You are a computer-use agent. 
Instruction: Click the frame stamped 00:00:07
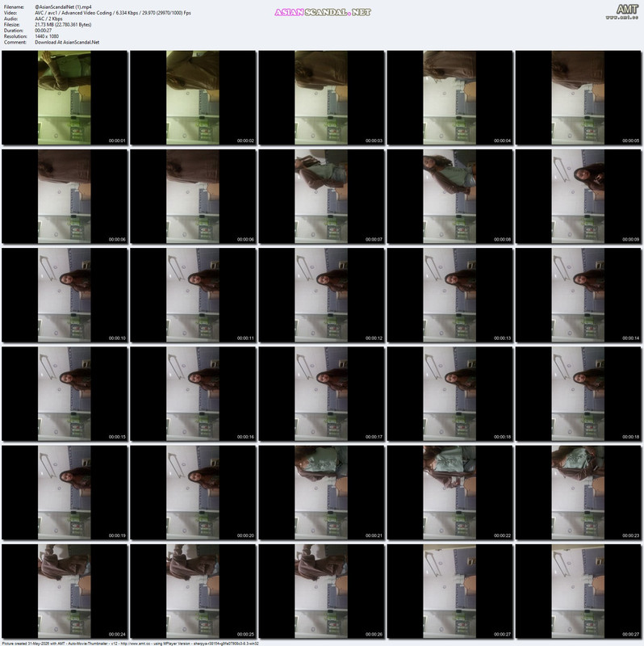point(321,196)
